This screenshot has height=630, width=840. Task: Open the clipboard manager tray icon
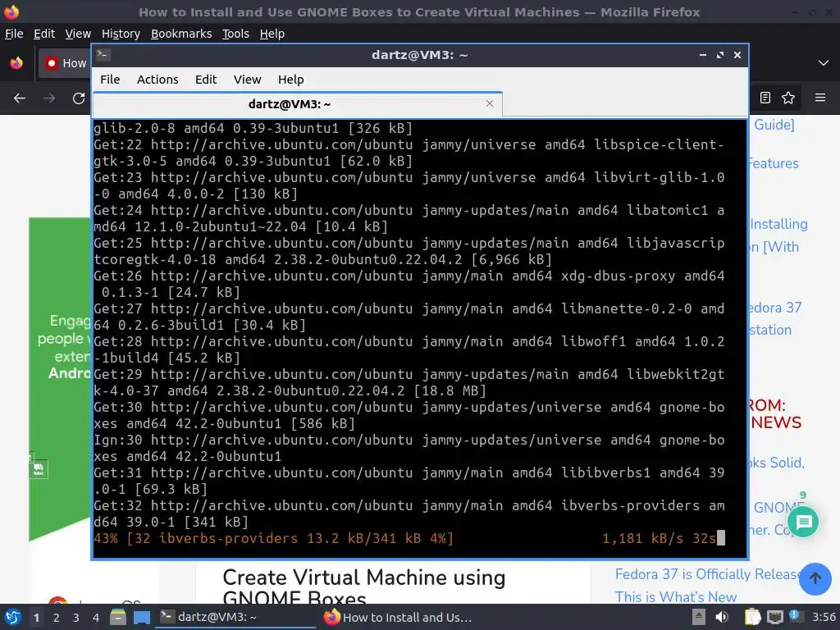coord(753,617)
